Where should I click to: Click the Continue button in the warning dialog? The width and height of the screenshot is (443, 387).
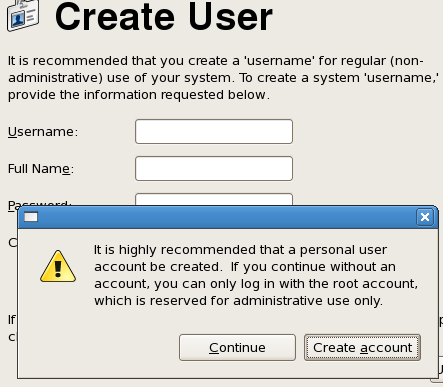(x=237, y=347)
